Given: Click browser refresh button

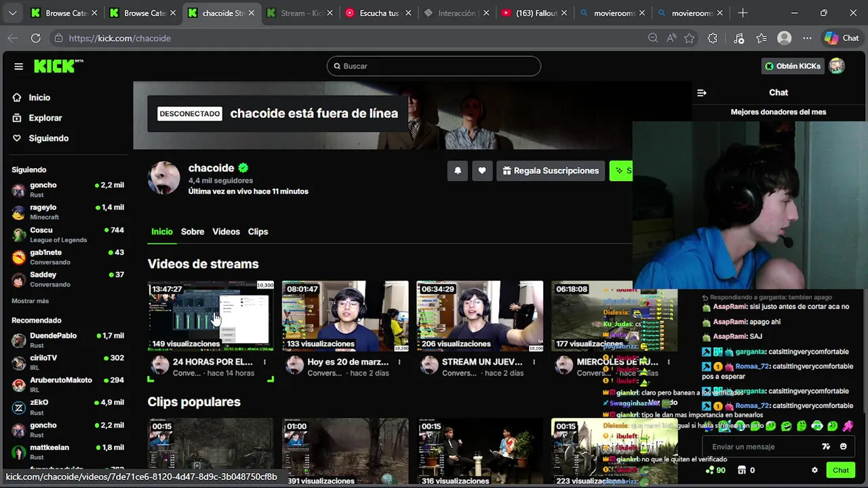Looking at the screenshot, I should (x=35, y=39).
